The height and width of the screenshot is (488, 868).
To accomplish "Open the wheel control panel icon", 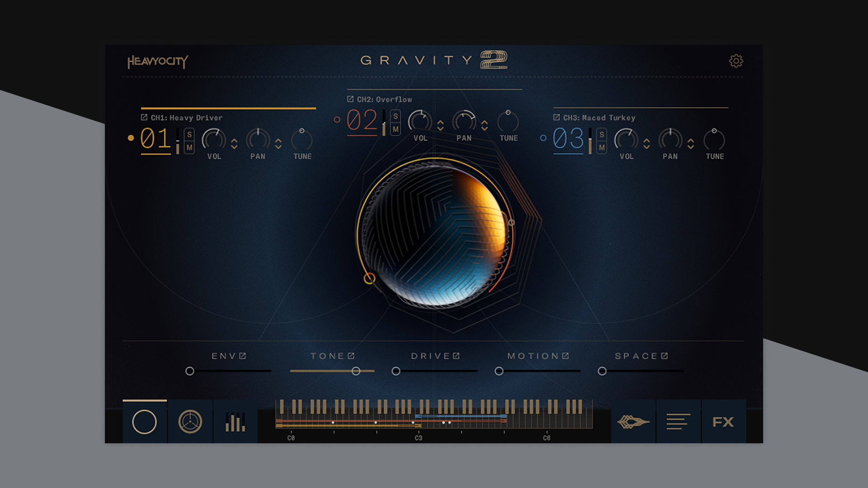I will 190,421.
